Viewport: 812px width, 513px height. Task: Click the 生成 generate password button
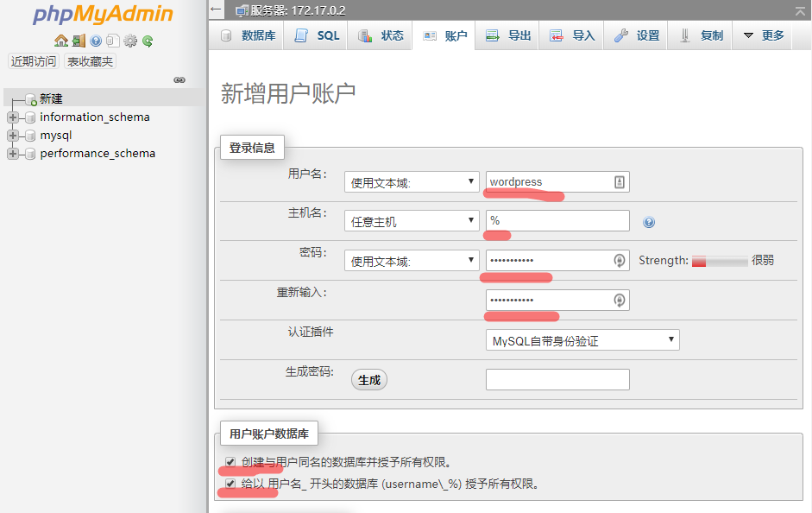click(x=369, y=380)
